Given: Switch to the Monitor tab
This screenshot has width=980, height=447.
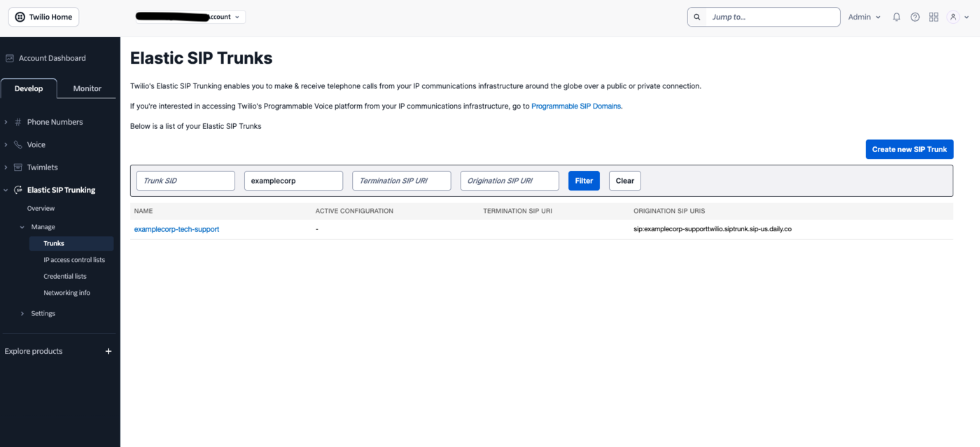Looking at the screenshot, I should click(87, 88).
